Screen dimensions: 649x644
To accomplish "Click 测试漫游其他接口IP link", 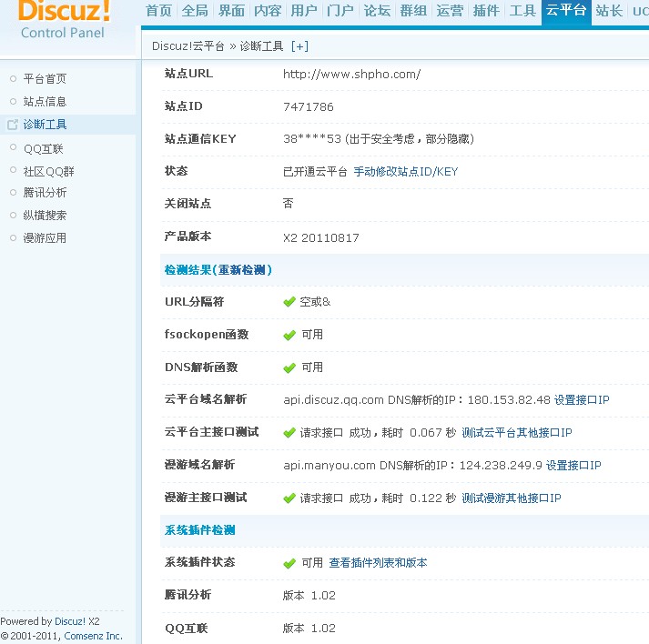I will [512, 498].
